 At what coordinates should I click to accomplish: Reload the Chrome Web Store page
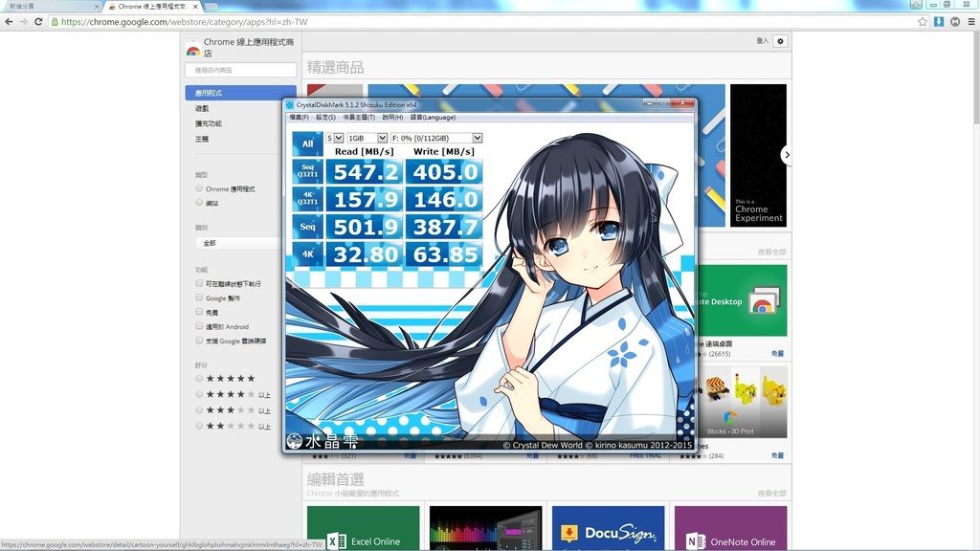pos(38,21)
